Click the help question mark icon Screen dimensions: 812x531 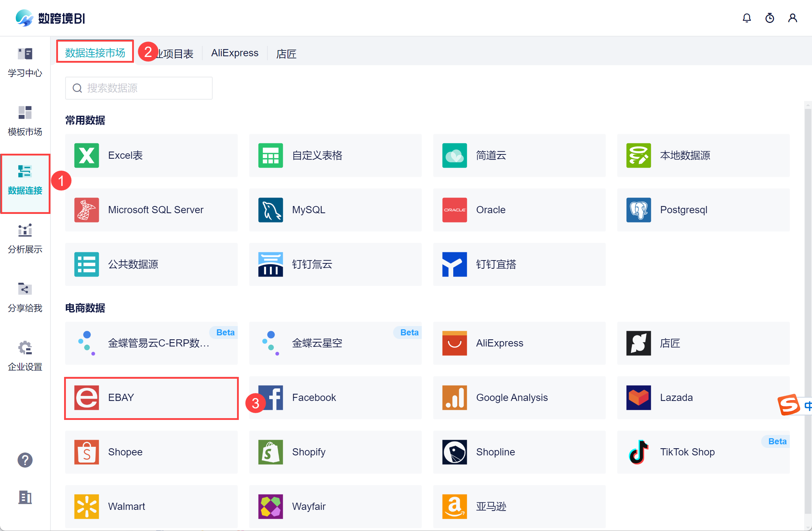(x=25, y=460)
